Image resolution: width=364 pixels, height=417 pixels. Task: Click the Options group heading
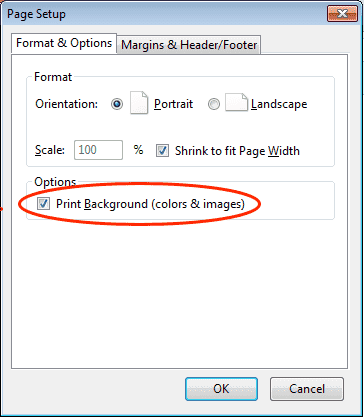coord(55,182)
